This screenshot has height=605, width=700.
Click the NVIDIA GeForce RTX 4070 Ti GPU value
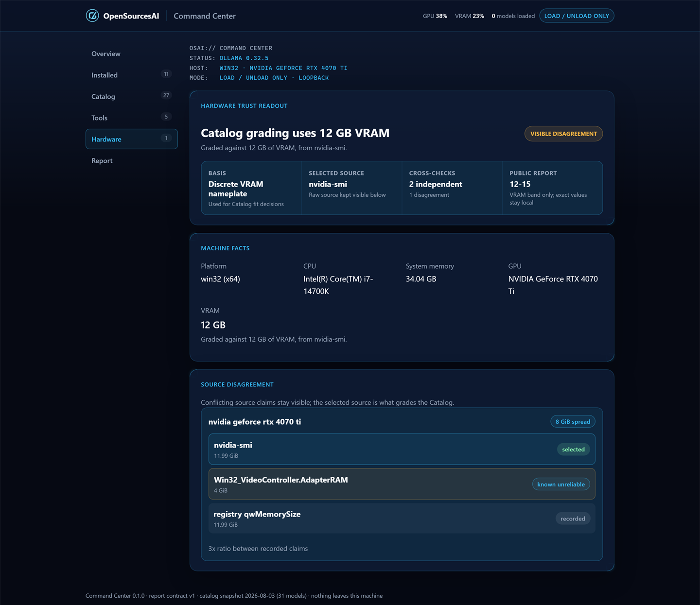[553, 285]
